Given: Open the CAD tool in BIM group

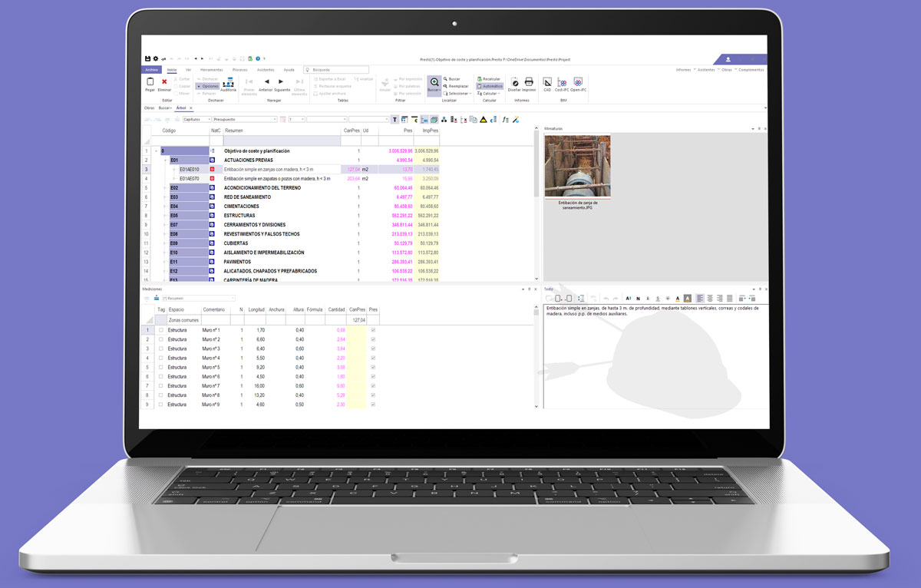Looking at the screenshot, I should 547,82.
